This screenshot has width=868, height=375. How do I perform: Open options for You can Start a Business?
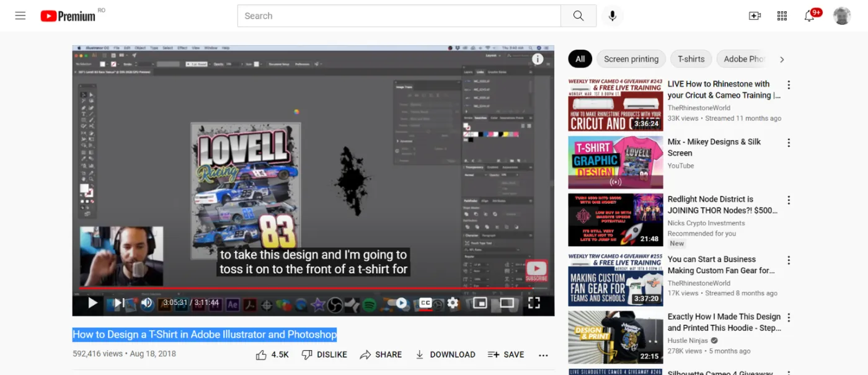pos(789,260)
